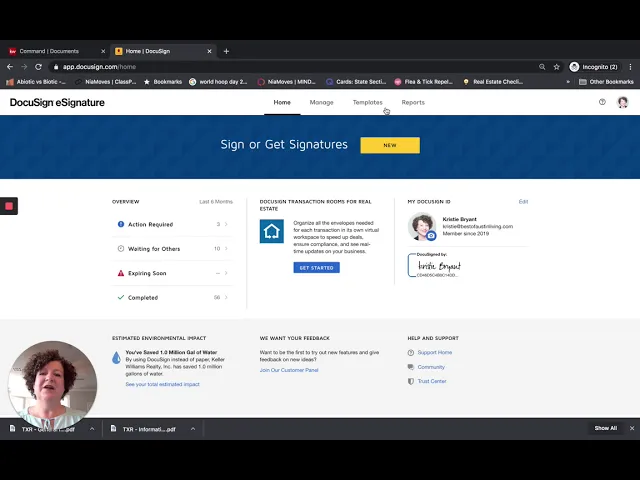This screenshot has height=480, width=640.
Task: Close the downloads bar
Action: point(632,428)
